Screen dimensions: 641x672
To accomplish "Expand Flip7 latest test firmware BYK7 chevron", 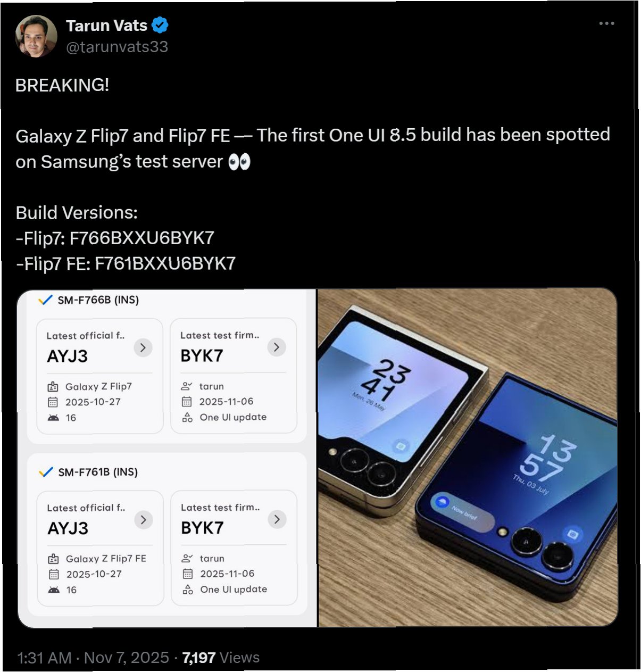I will 277,347.
